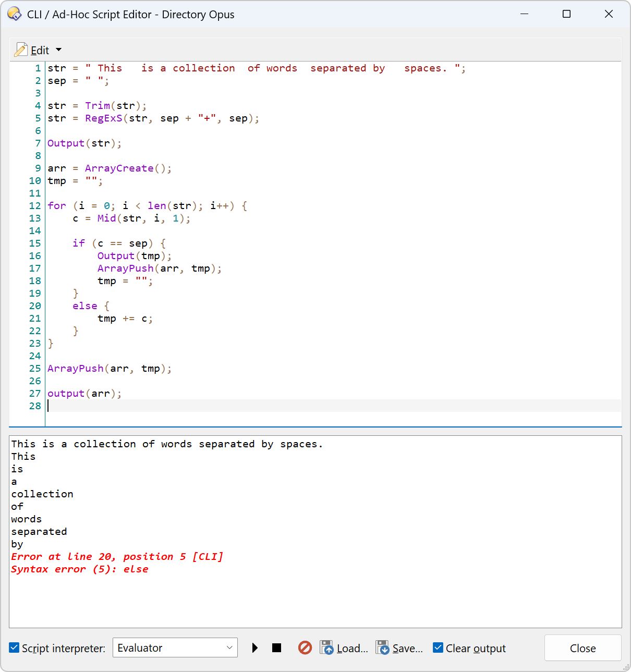Click the Directory Opus title bar icon
This screenshot has height=672, width=631.
[x=15, y=14]
